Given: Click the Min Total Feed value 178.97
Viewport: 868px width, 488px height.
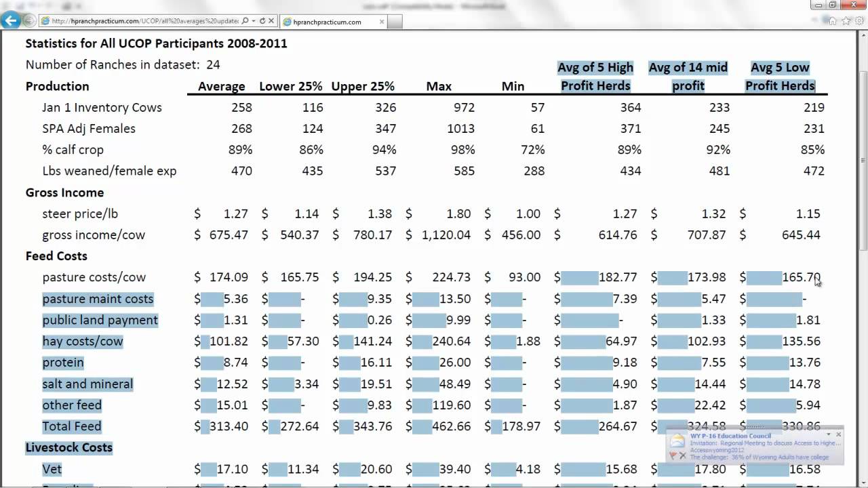Looking at the screenshot, I should pyautogui.click(x=520, y=426).
